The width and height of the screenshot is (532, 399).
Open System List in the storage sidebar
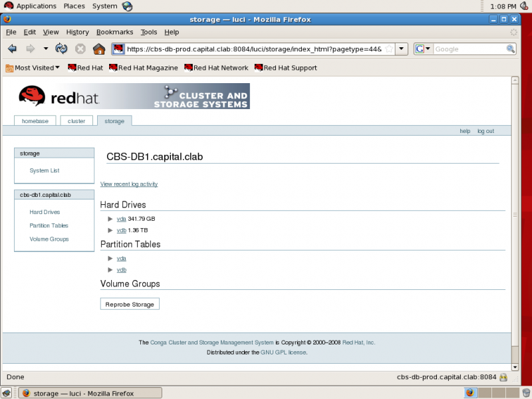click(45, 170)
